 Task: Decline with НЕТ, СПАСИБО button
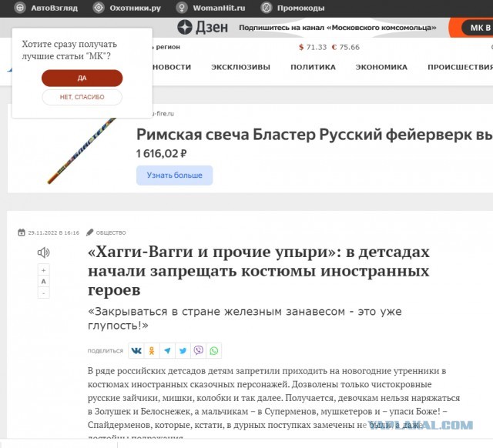point(82,97)
